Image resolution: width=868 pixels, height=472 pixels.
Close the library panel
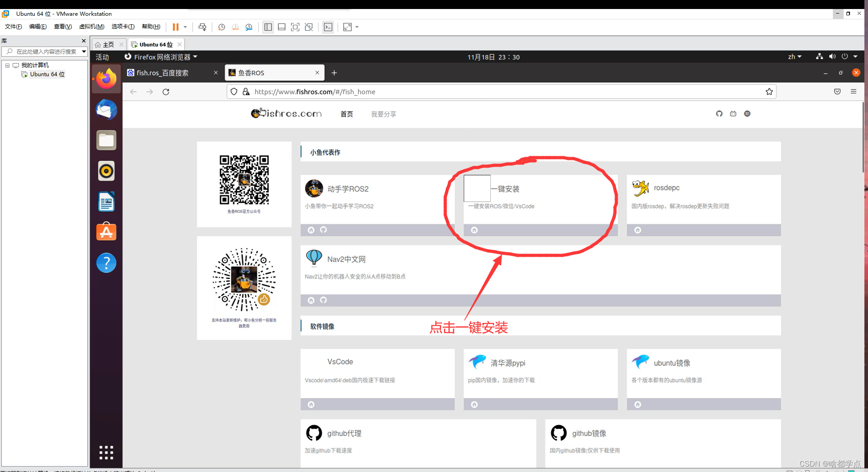84,41
